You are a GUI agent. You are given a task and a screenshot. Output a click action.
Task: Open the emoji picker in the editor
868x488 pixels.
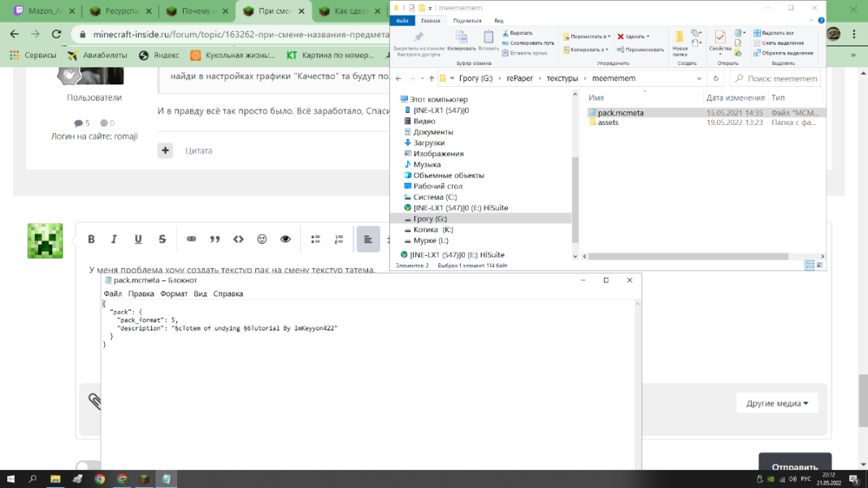point(262,240)
